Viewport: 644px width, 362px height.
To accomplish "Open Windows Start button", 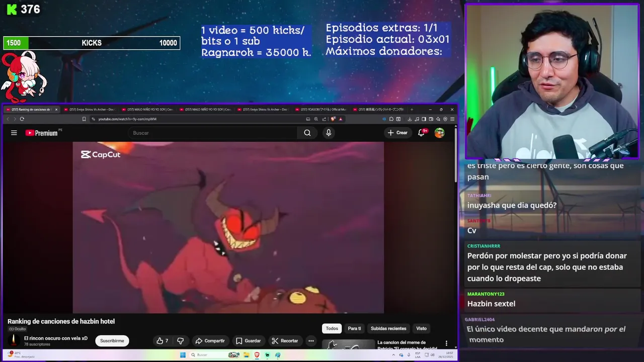I will [x=183, y=355].
